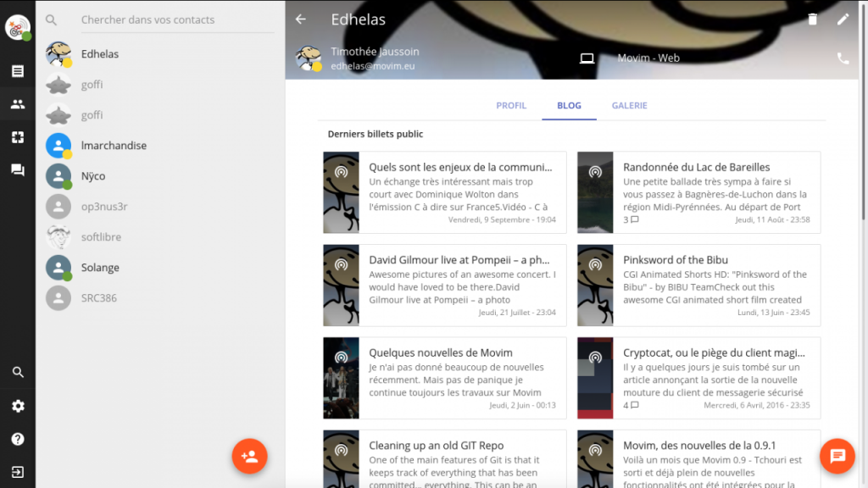Open post 'Pinksword of the Bibu'

pyautogui.click(x=698, y=286)
